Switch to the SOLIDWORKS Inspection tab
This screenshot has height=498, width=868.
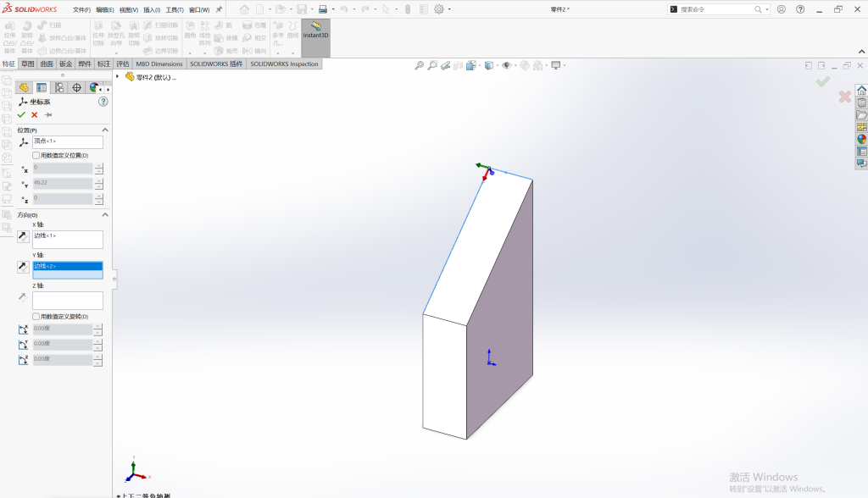click(x=284, y=64)
